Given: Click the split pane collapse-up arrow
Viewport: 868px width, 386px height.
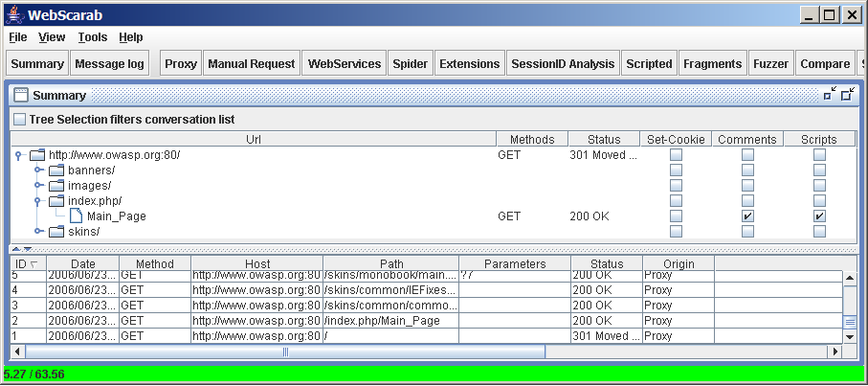Looking at the screenshot, I should click(16, 249).
